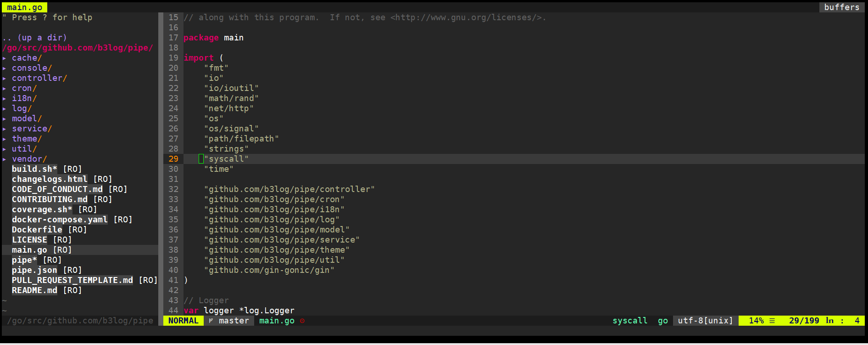The width and height of the screenshot is (868, 345).
Task: Open Dockerfile from the file tree
Action: 37,230
